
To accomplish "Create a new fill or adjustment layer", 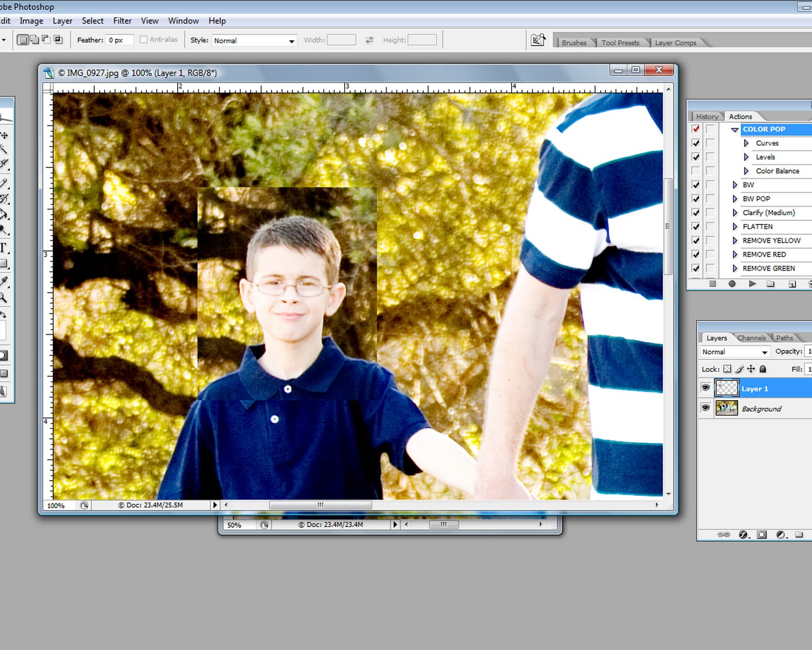I will pos(781,534).
